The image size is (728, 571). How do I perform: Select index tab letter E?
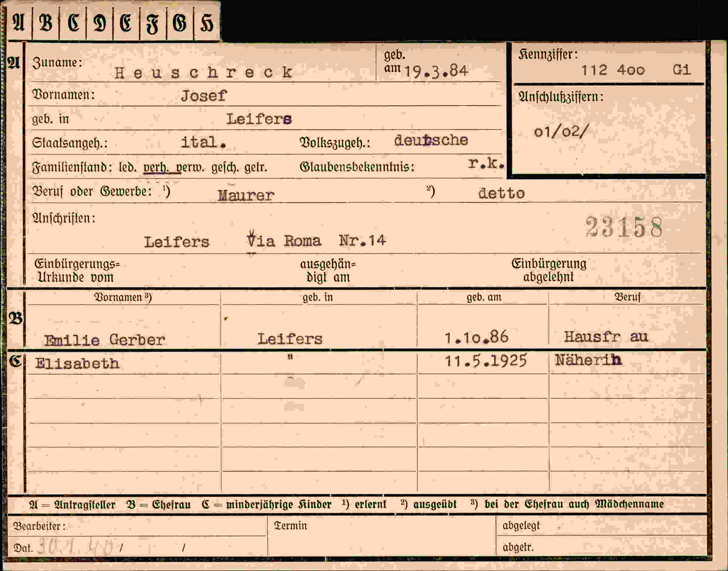tap(126, 23)
